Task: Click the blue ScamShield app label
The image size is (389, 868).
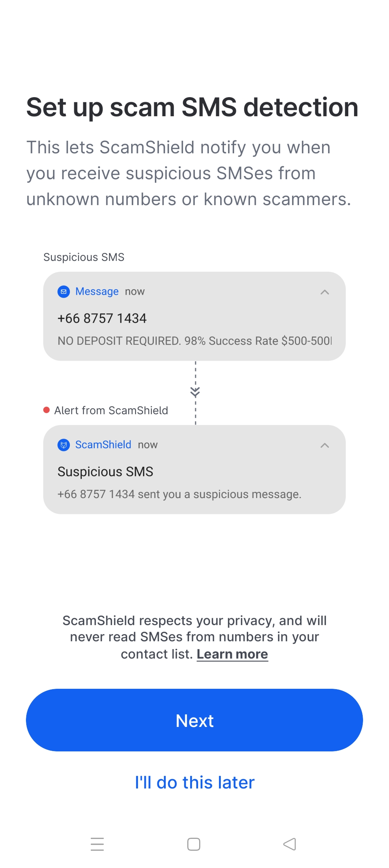Action: 103,445
